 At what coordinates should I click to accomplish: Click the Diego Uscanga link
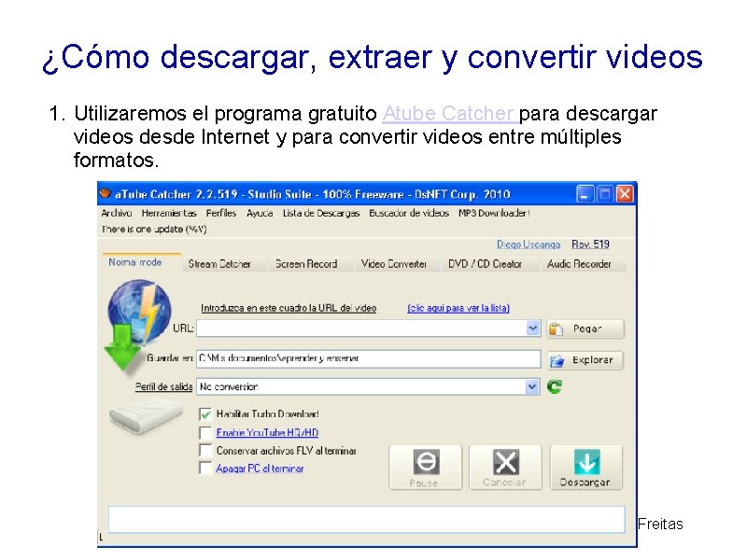529,245
